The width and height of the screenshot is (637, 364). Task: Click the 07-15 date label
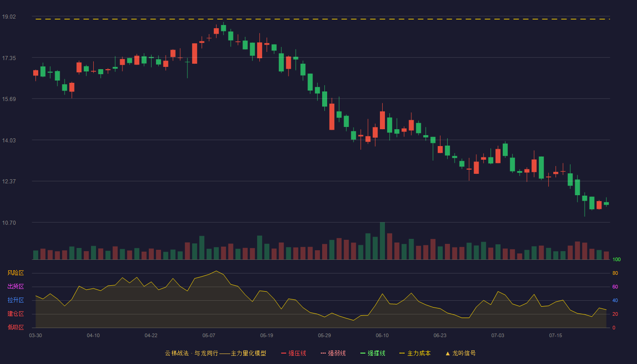[556, 335]
